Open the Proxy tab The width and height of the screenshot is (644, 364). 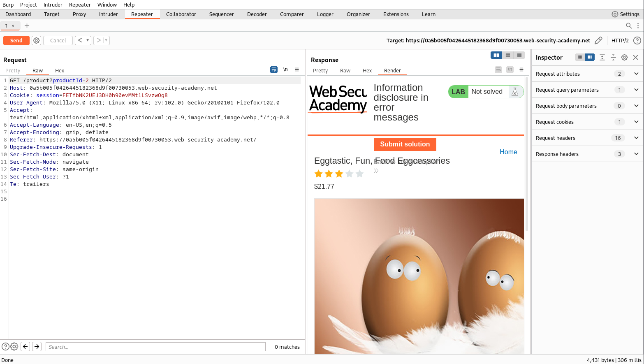pos(79,14)
